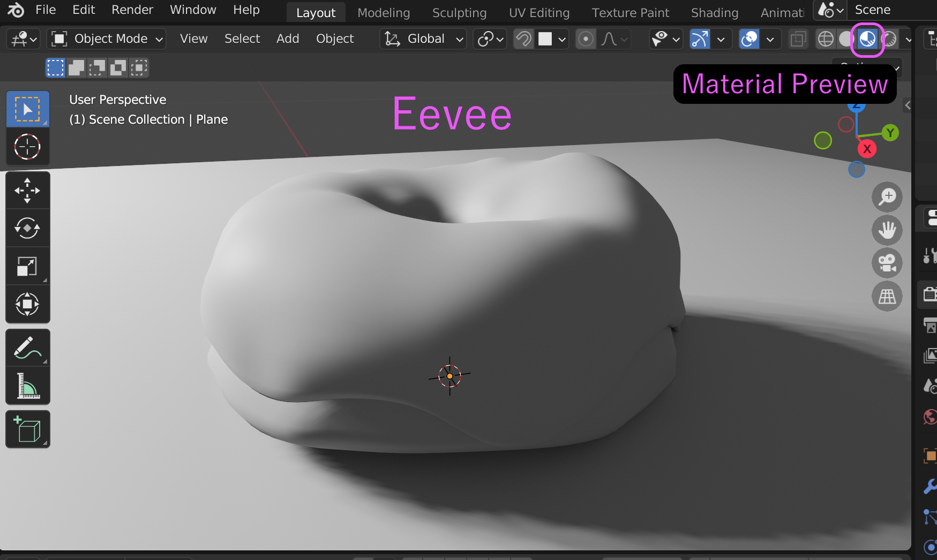The width and height of the screenshot is (937, 560).
Task: Open the Edit menu
Action: pyautogui.click(x=84, y=10)
